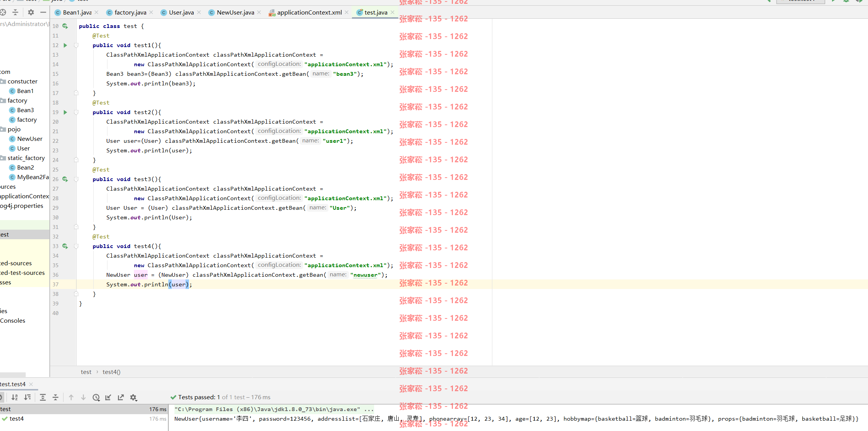Select factory class in project tree

pyautogui.click(x=27, y=120)
